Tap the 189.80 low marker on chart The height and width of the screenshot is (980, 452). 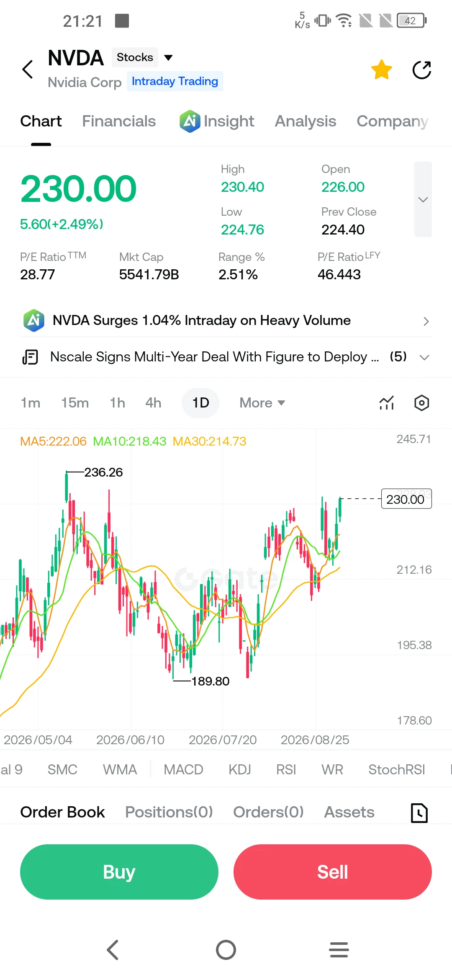click(x=210, y=681)
